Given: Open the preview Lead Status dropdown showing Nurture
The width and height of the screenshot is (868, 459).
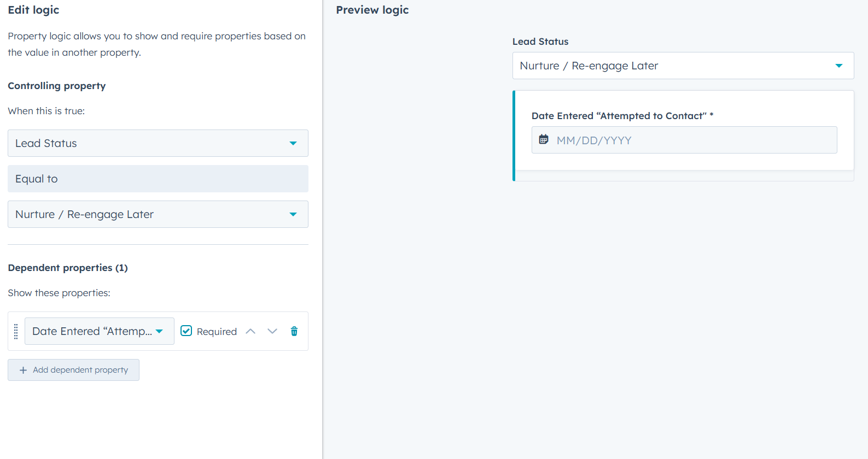Looking at the screenshot, I should pos(683,66).
